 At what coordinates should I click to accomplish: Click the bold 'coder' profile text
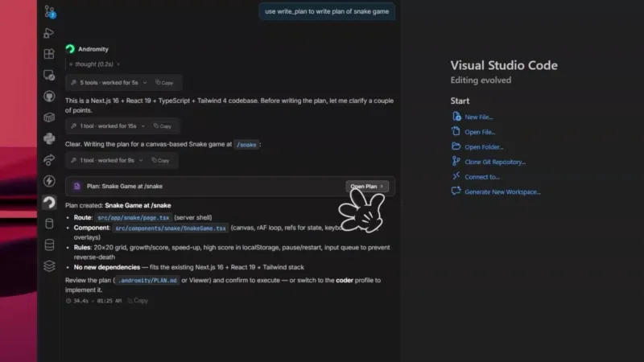coord(345,280)
